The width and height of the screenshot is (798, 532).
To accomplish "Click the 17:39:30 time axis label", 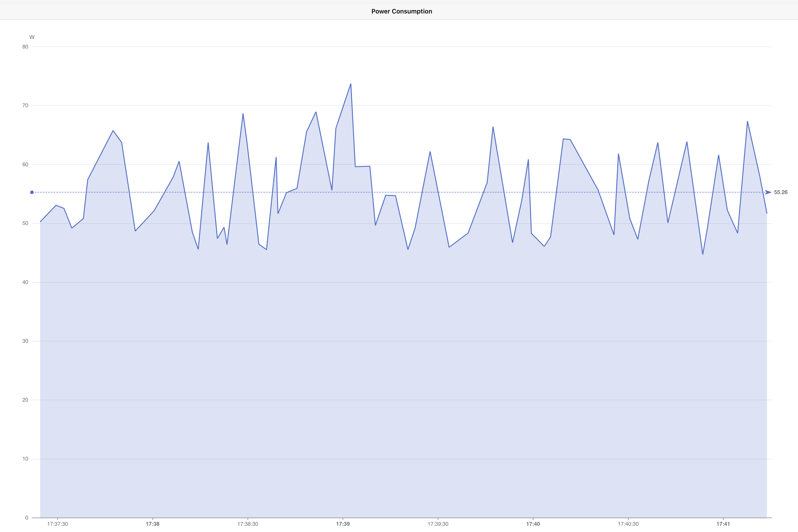I will pyautogui.click(x=438, y=524).
